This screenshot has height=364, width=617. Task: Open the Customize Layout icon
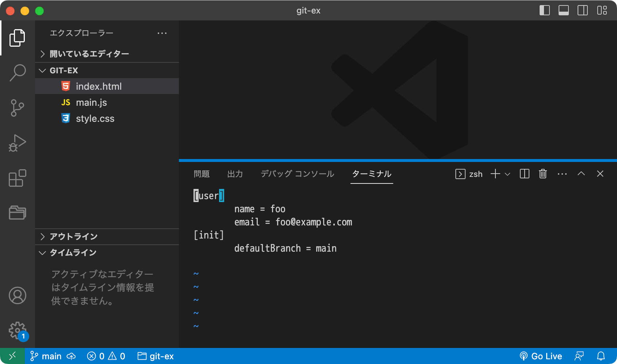602,10
